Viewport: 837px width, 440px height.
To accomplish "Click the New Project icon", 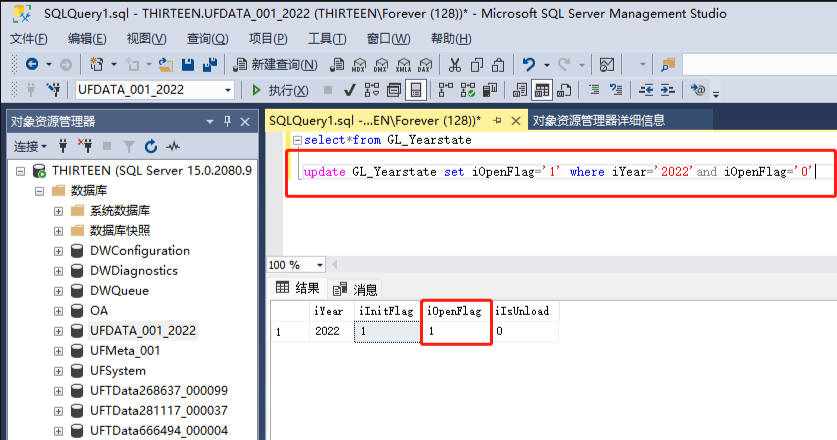I will pyautogui.click(x=97, y=65).
